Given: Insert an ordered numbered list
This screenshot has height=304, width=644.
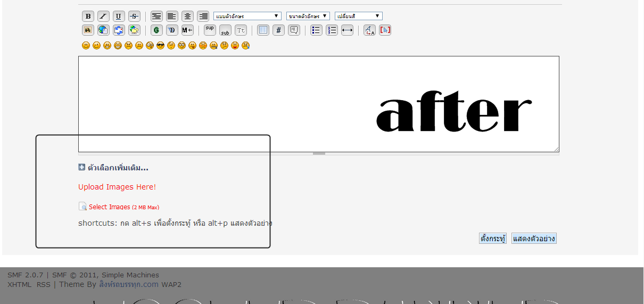Looking at the screenshot, I should point(332,30).
